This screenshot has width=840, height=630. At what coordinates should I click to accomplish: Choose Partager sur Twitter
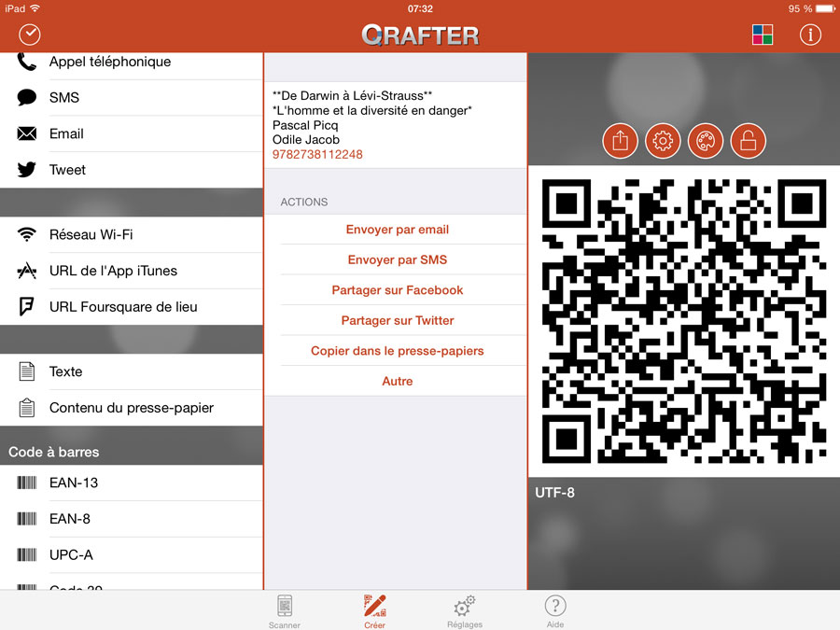click(x=397, y=320)
